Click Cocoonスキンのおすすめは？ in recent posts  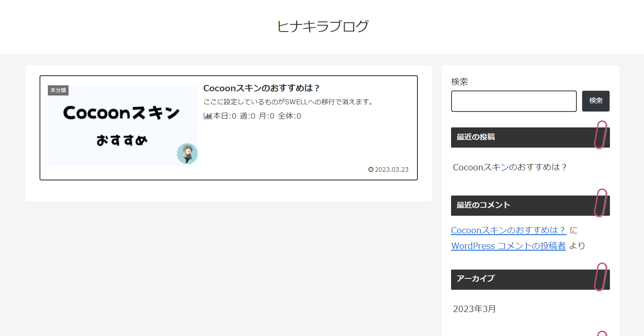pyautogui.click(x=509, y=167)
